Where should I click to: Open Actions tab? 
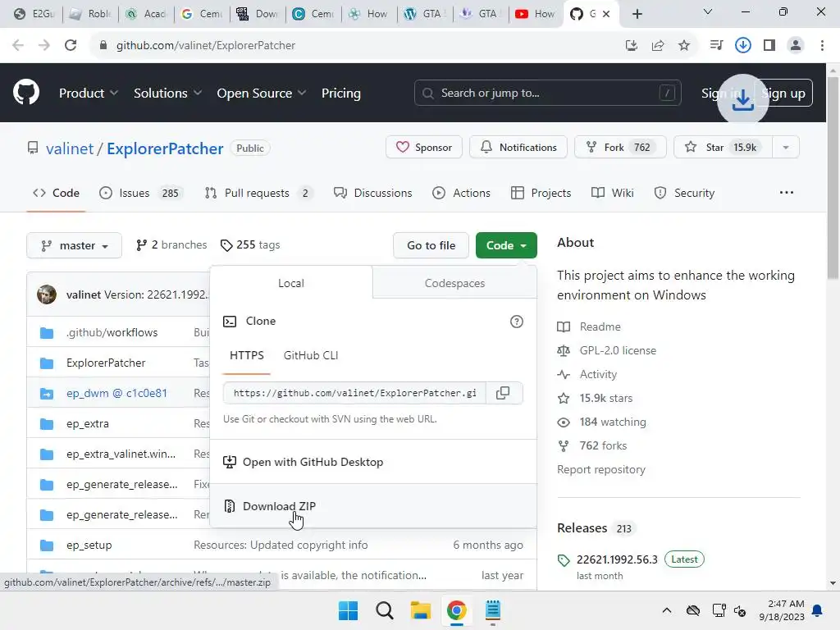461,193
